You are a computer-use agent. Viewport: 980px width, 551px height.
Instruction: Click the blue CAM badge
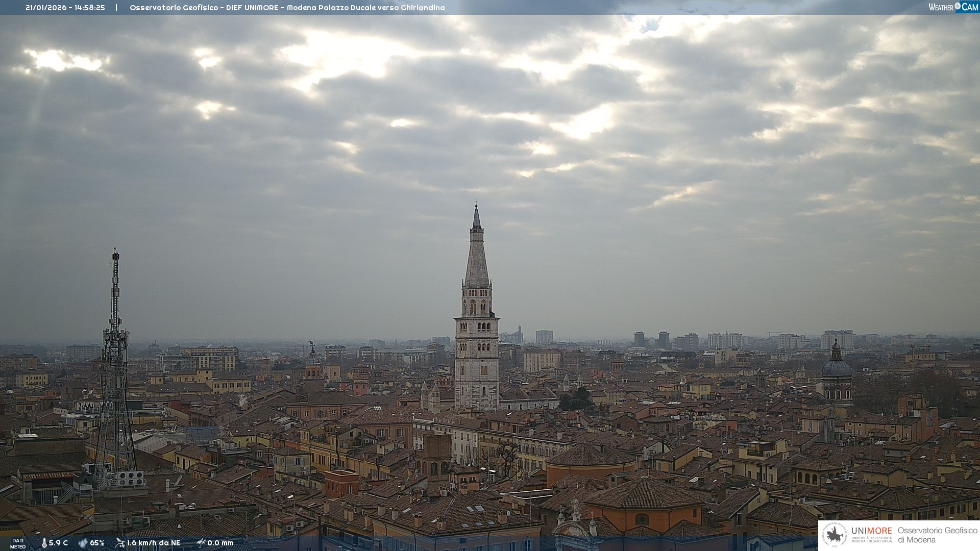coord(969,7)
